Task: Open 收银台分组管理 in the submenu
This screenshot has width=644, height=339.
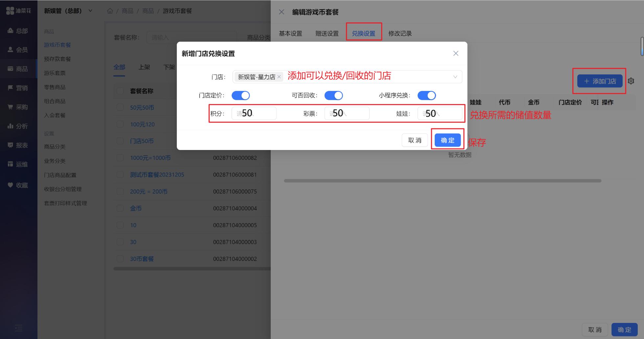Action: coord(63,189)
